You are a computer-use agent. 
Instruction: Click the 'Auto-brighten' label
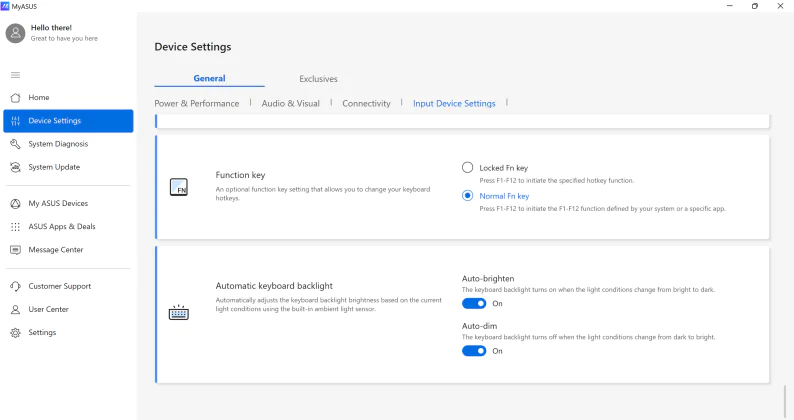(x=488, y=279)
